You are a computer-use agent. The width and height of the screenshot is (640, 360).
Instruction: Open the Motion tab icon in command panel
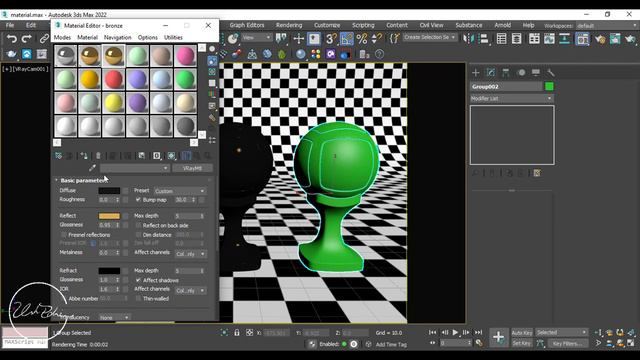point(521,73)
